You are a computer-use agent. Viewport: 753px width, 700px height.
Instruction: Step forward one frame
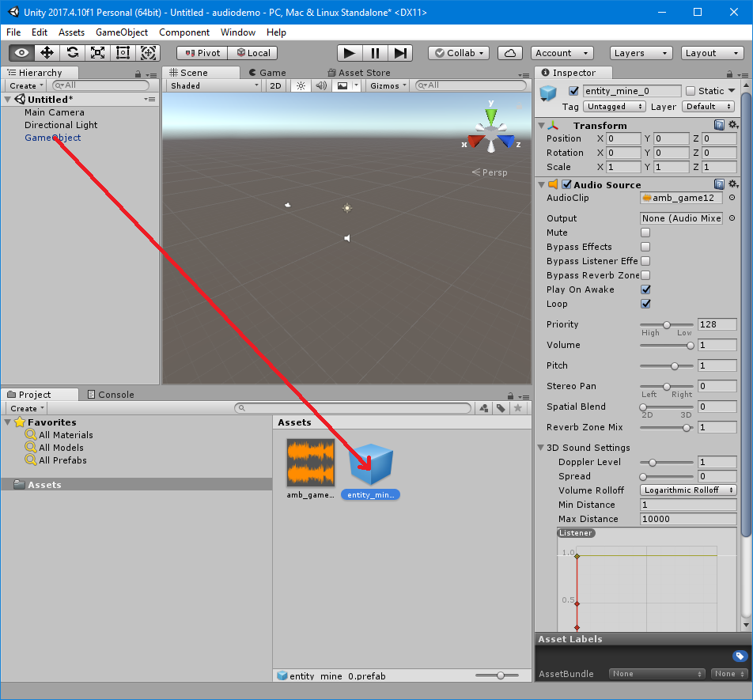[x=400, y=53]
